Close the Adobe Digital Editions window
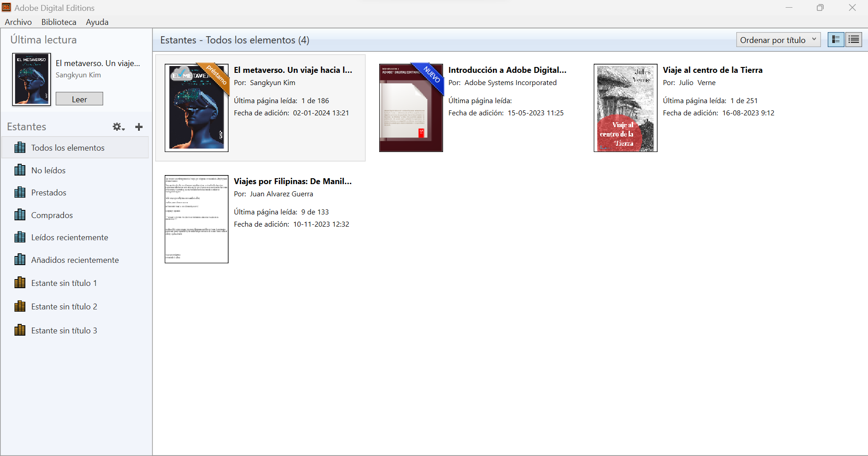 tap(852, 8)
